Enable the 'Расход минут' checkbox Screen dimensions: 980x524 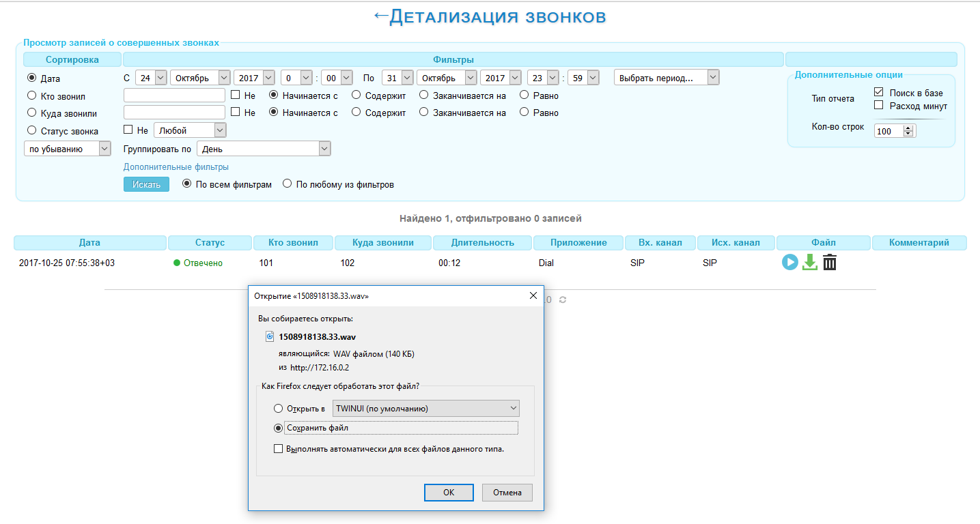[879, 105]
